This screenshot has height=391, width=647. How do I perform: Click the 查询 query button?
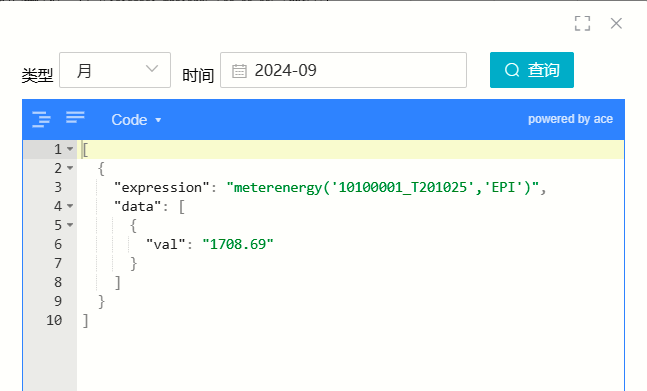[531, 70]
